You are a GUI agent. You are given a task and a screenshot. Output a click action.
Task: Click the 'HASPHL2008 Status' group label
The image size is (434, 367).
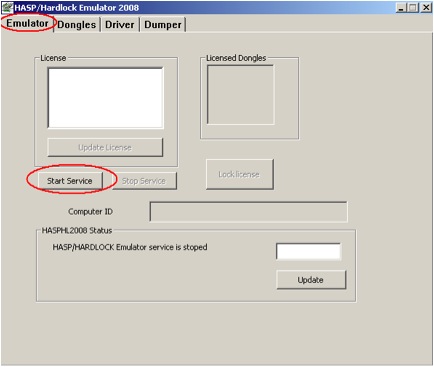(77, 230)
